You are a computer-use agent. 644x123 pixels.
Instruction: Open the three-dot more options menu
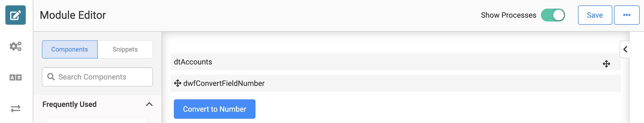(627, 15)
